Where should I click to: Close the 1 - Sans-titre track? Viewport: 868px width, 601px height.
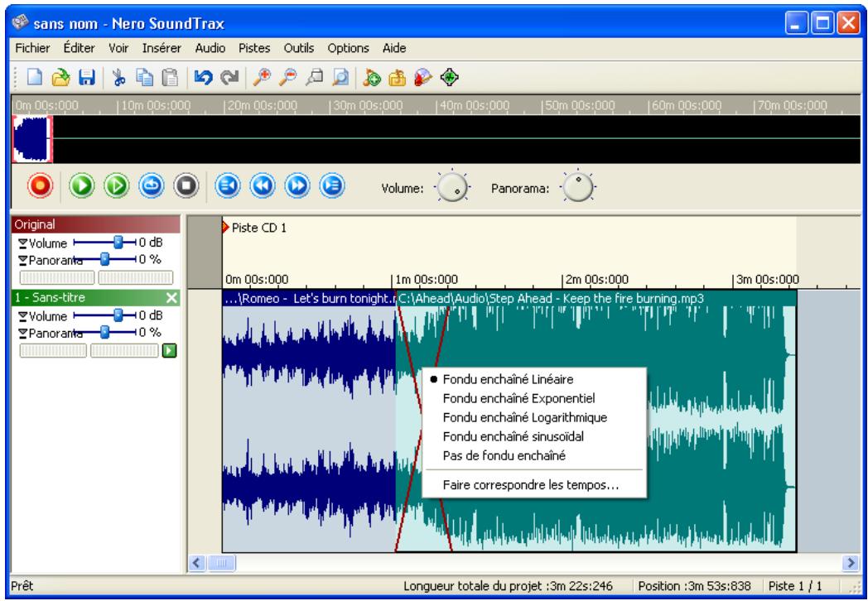pyautogui.click(x=171, y=298)
